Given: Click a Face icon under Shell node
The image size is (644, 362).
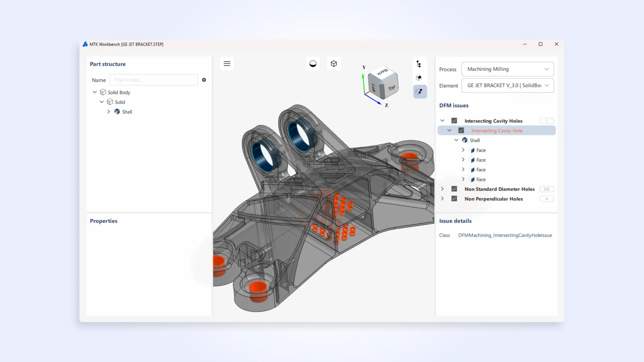Looking at the screenshot, I should point(472,150).
